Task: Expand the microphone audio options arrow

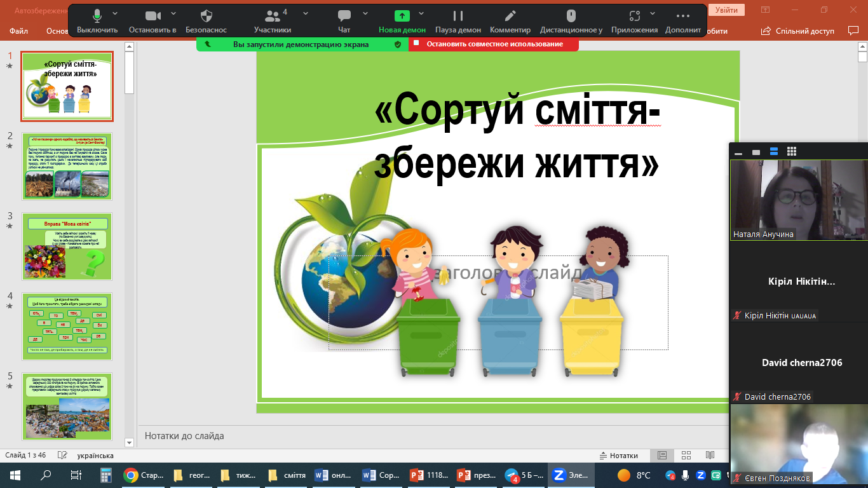Action: pyautogui.click(x=115, y=13)
